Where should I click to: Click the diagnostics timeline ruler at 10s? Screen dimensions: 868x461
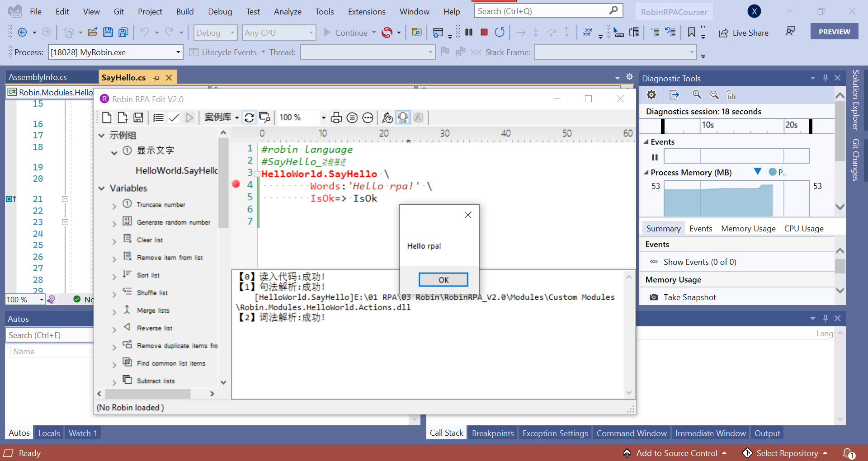point(708,125)
